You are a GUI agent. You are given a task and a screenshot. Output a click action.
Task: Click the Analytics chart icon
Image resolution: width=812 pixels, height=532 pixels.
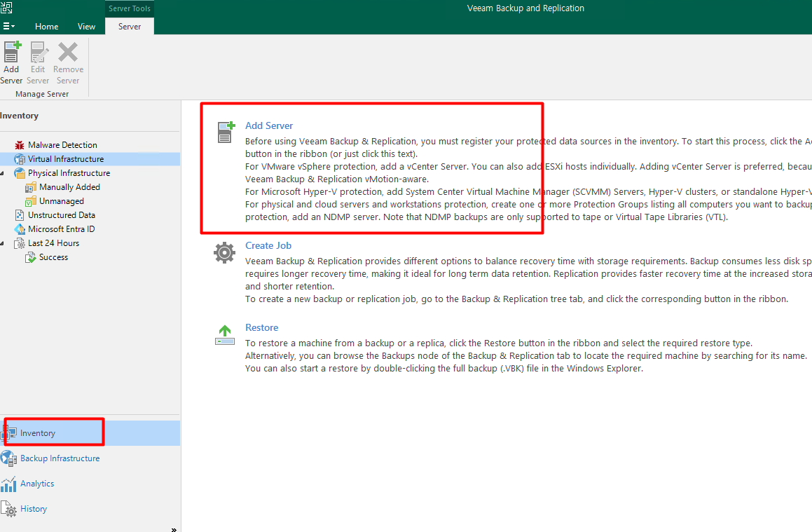(x=8, y=484)
